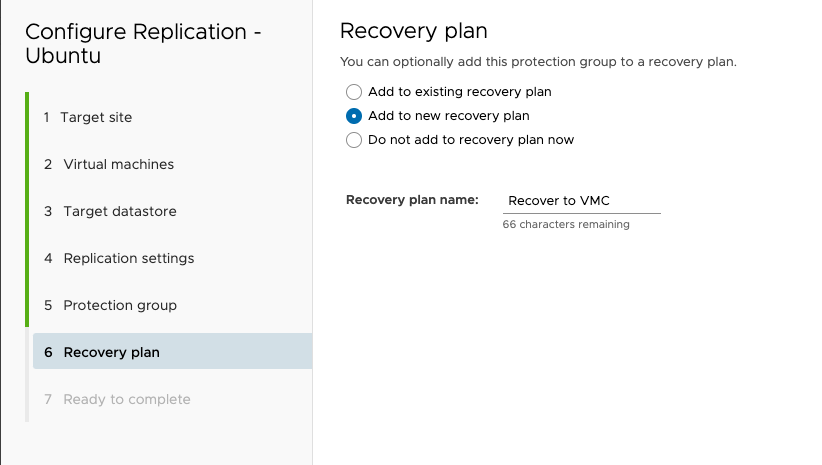Click the optional protection group description text
The image size is (822, 465).
coord(538,62)
